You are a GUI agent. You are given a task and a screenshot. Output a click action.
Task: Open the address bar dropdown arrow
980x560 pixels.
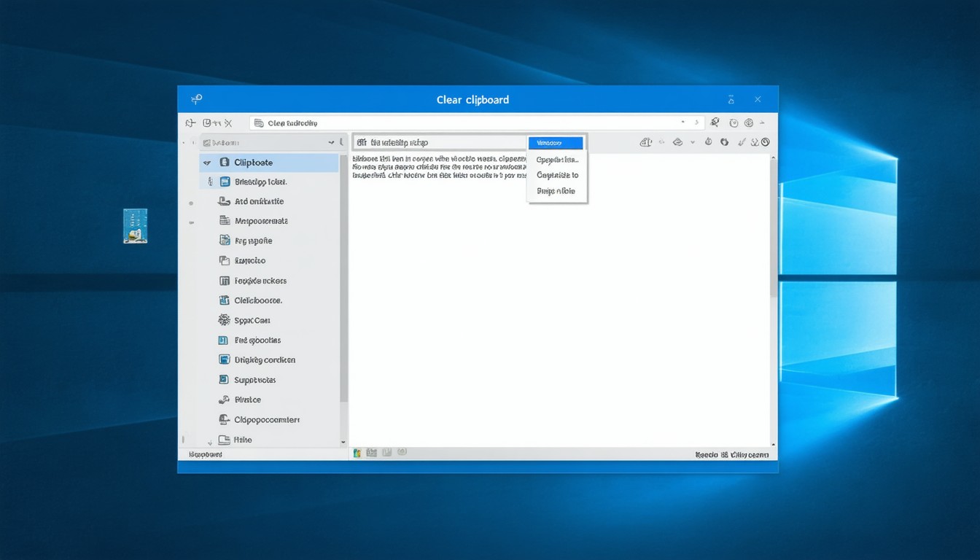tap(683, 122)
